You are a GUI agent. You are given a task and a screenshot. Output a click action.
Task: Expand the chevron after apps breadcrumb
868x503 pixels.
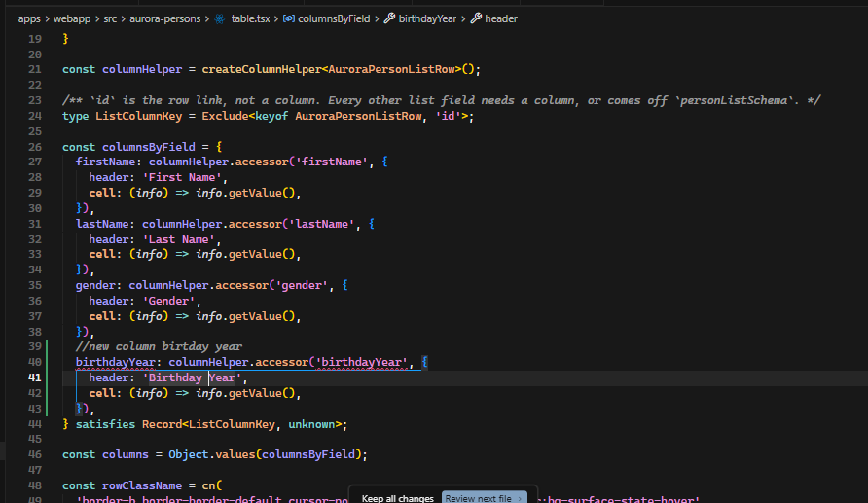tap(47, 19)
